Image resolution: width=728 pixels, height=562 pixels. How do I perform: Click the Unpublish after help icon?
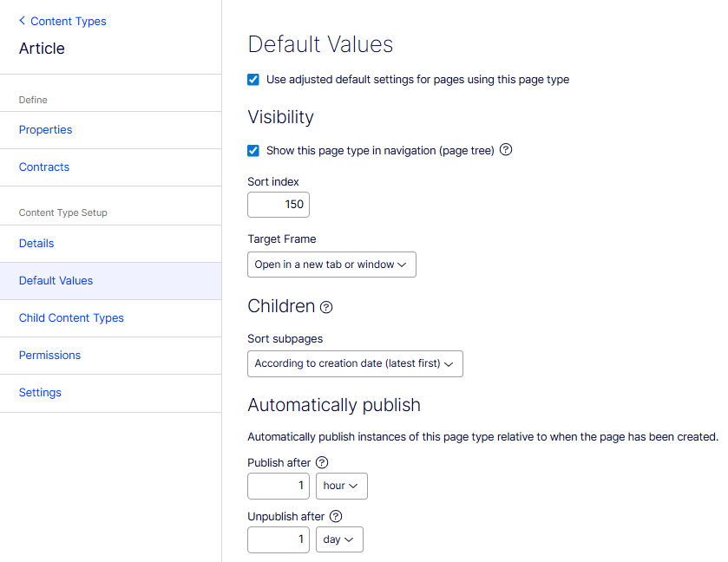(x=336, y=516)
